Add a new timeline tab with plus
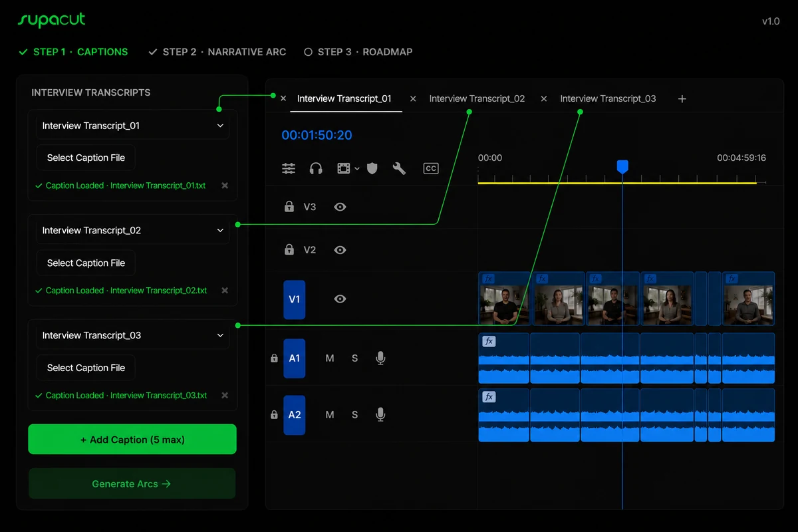Screen dimensions: 798x532 (x=682, y=98)
